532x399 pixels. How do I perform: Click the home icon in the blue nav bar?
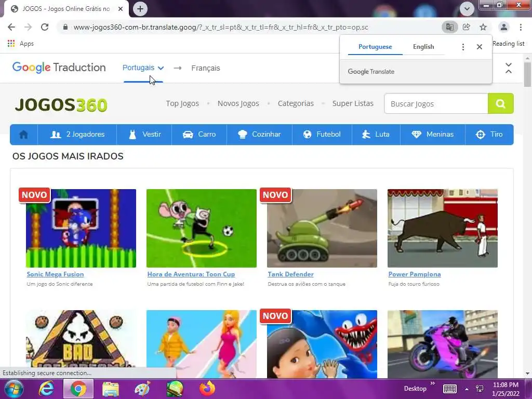[x=23, y=135]
